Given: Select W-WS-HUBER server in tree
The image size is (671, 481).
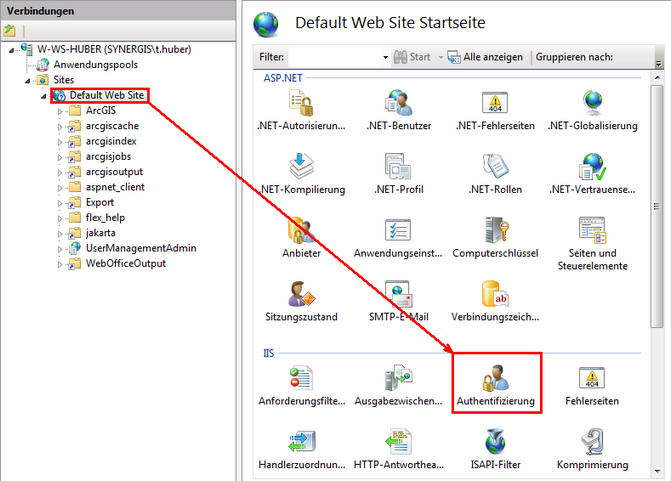Looking at the screenshot, I should [114, 49].
